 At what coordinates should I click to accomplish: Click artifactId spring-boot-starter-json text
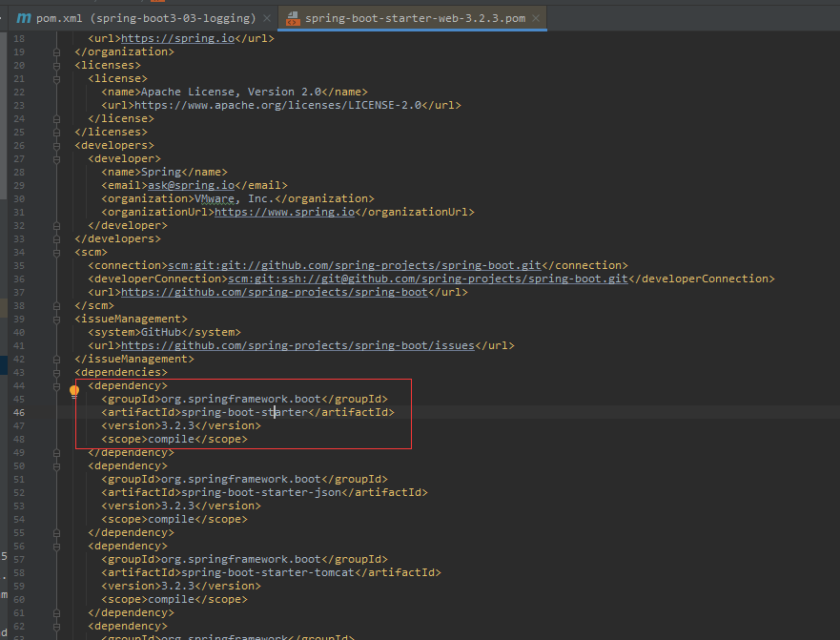coord(261,492)
